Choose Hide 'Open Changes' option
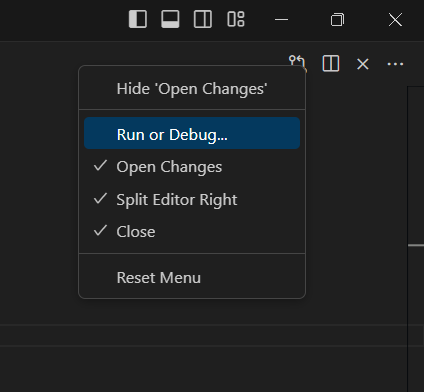The image size is (424, 392). 192,89
